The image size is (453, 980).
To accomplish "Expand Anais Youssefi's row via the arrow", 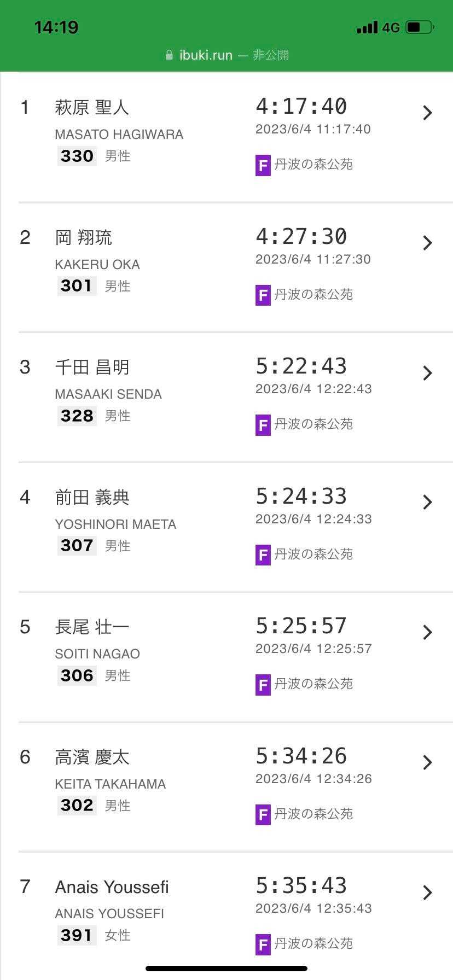I will (428, 892).
